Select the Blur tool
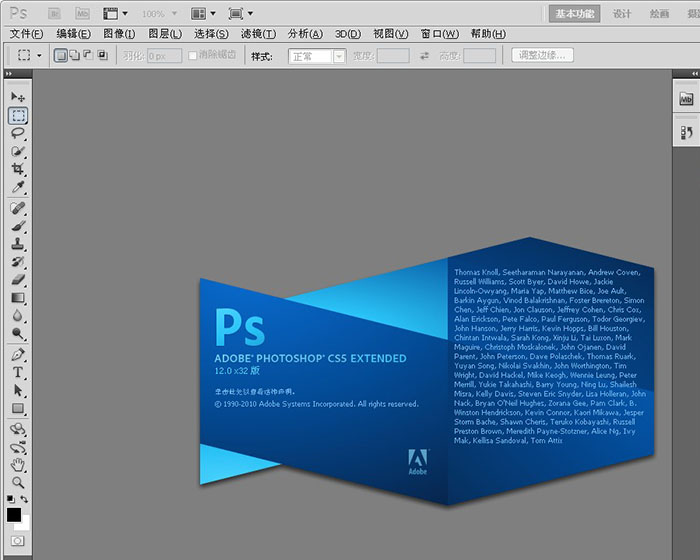The image size is (700, 560). 18,316
